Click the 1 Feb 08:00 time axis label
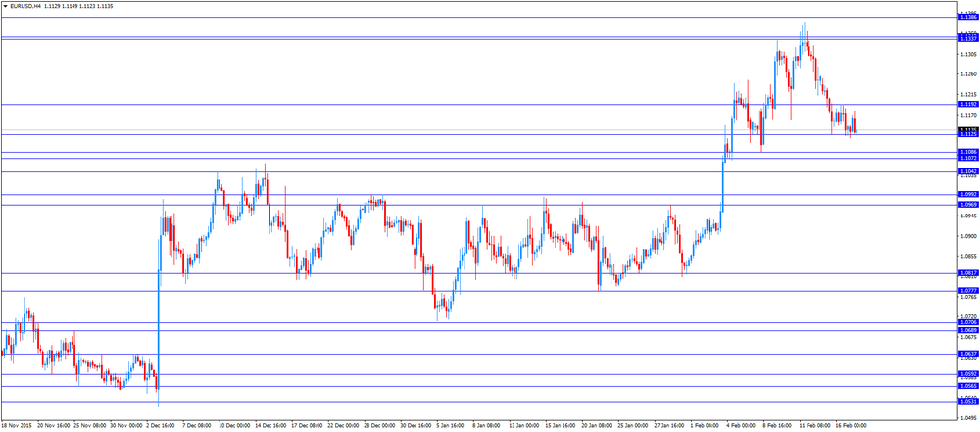Image resolution: width=980 pixels, height=432 pixels. click(704, 426)
